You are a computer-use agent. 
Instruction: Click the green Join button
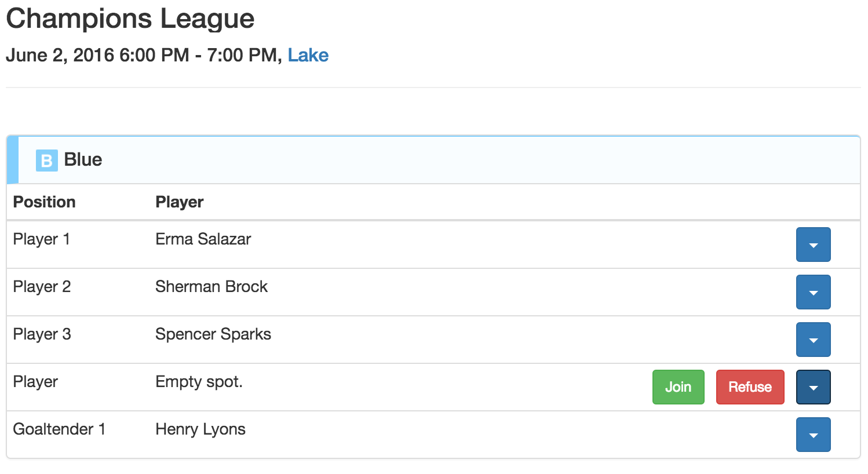pos(678,387)
